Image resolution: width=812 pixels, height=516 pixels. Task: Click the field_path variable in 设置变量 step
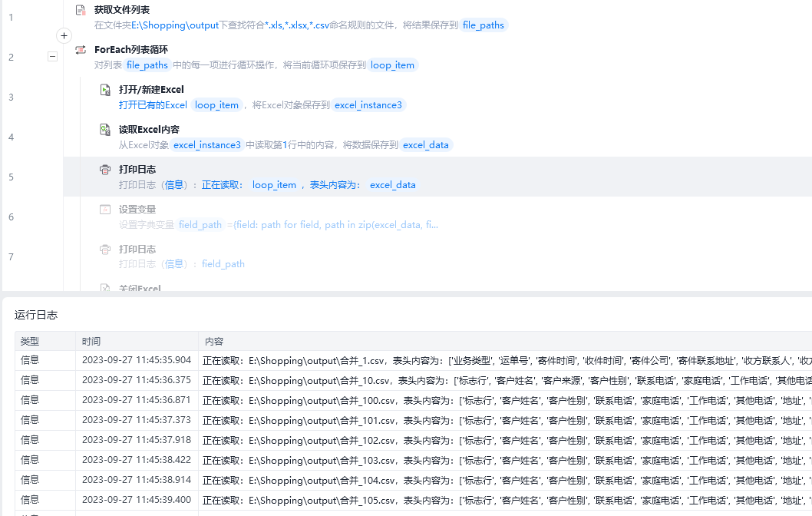pos(200,225)
